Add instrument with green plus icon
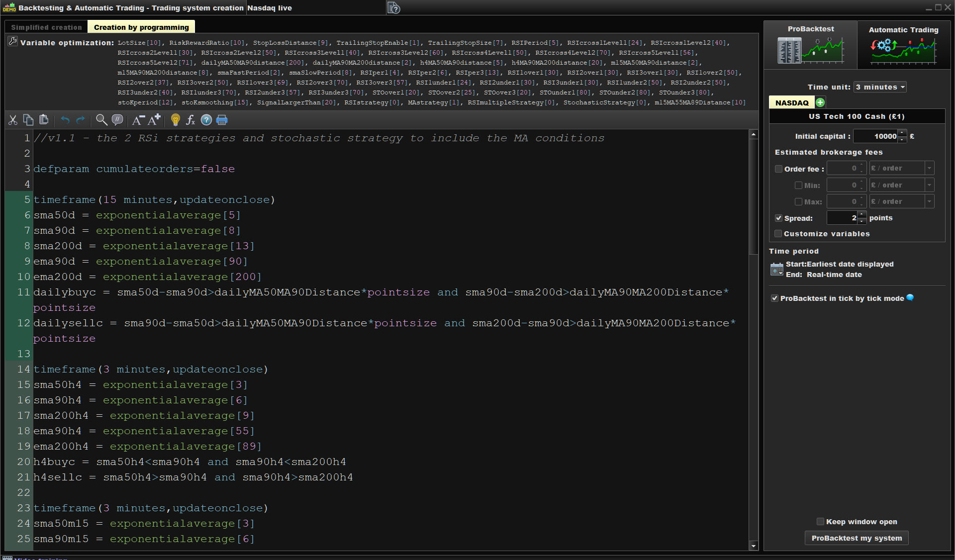The height and width of the screenshot is (560, 955). point(820,102)
